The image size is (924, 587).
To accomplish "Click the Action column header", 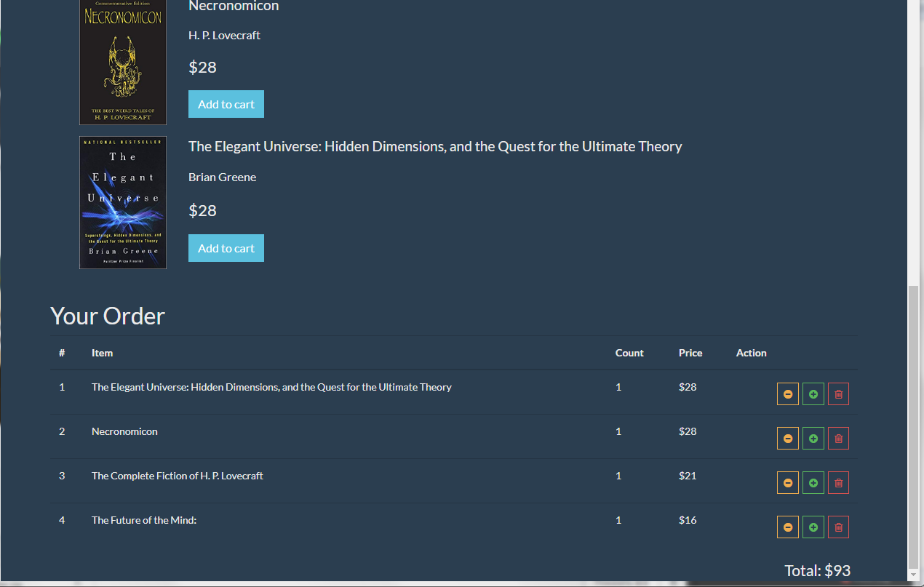I will (x=752, y=353).
